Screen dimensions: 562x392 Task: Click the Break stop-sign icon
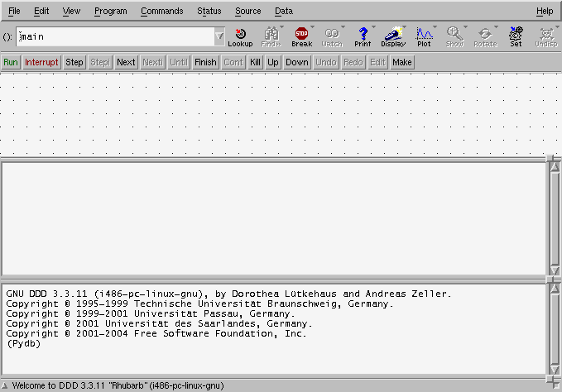pos(301,35)
